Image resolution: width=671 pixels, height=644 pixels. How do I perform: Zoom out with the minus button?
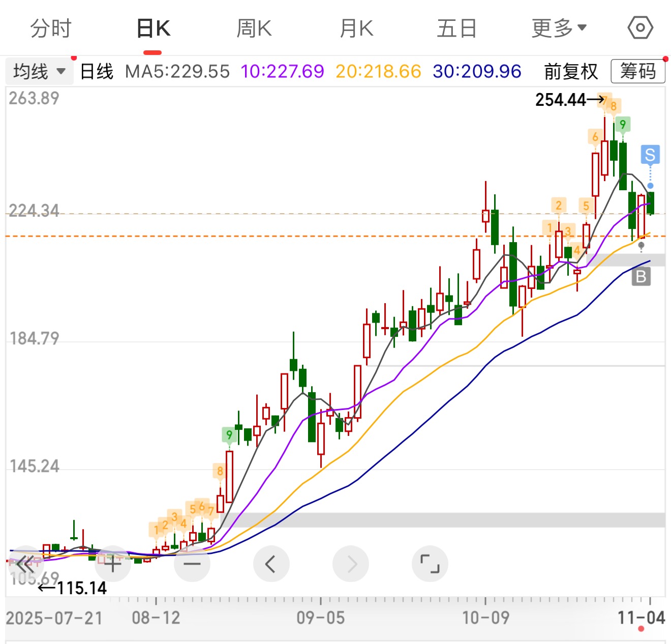(192, 564)
